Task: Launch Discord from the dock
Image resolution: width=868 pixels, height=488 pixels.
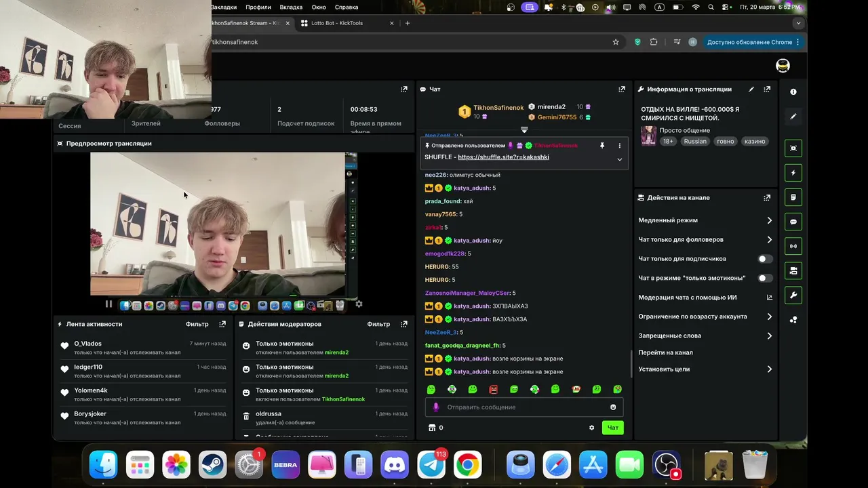Action: pos(395,465)
